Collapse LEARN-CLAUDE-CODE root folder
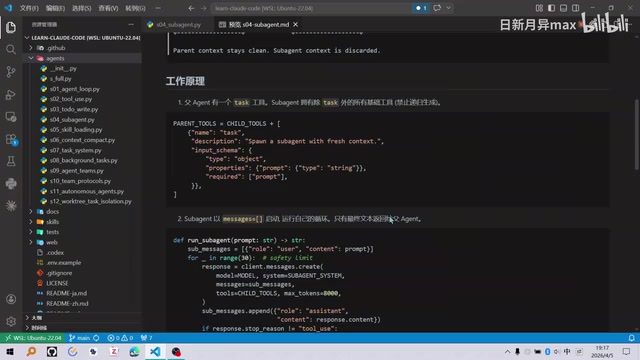This screenshot has height=360, width=640. [82, 38]
